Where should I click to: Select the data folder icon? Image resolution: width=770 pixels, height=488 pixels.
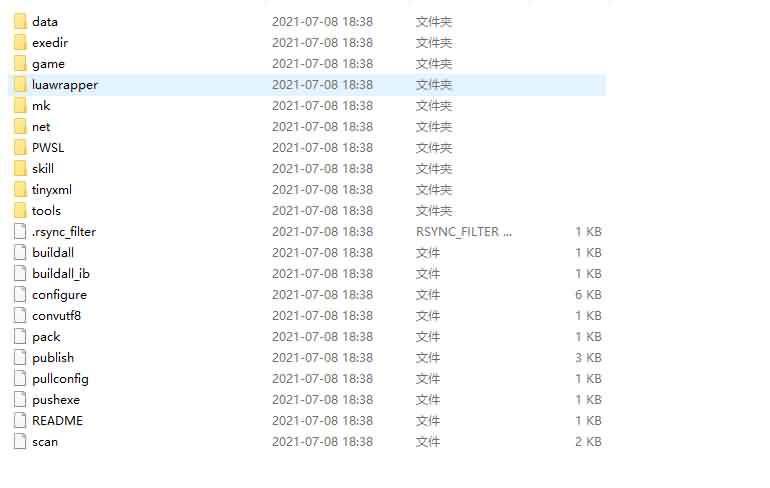20,22
